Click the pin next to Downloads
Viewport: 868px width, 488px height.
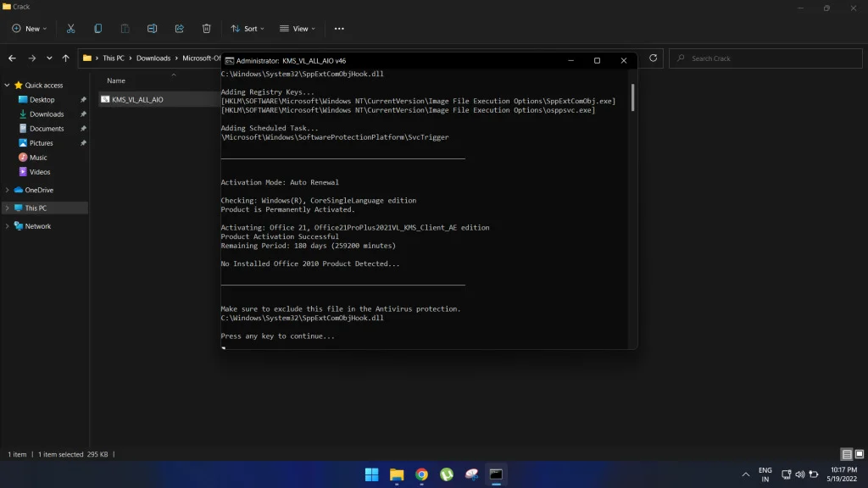pos(83,114)
